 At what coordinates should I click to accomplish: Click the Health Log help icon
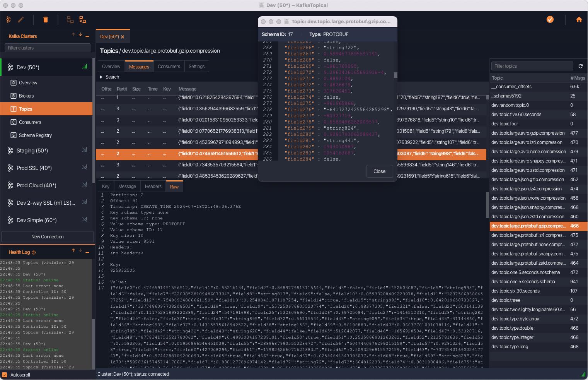34,253
